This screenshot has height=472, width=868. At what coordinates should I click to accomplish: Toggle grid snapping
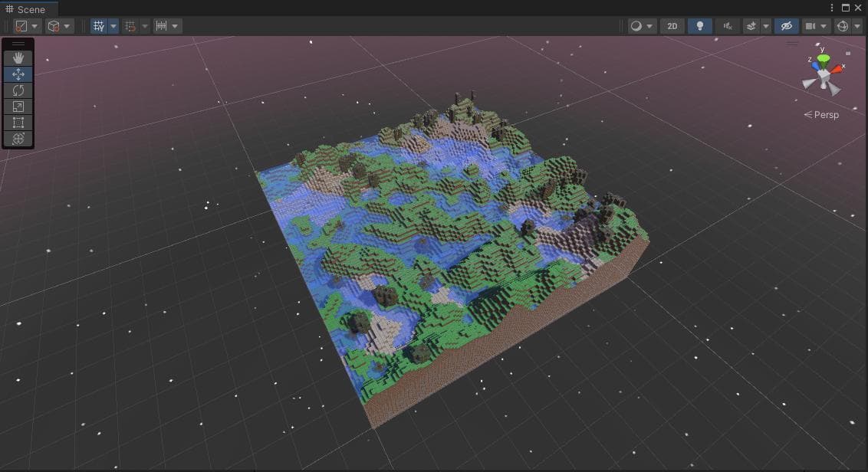coord(130,26)
